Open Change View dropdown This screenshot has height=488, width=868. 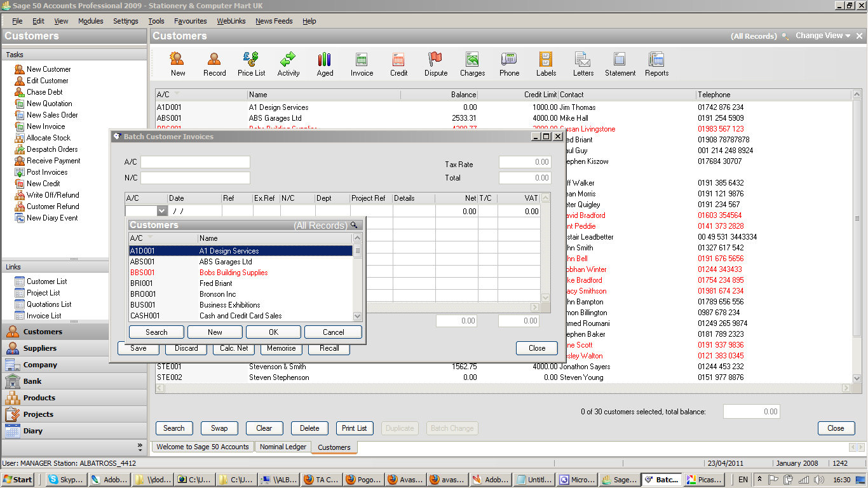(x=823, y=36)
